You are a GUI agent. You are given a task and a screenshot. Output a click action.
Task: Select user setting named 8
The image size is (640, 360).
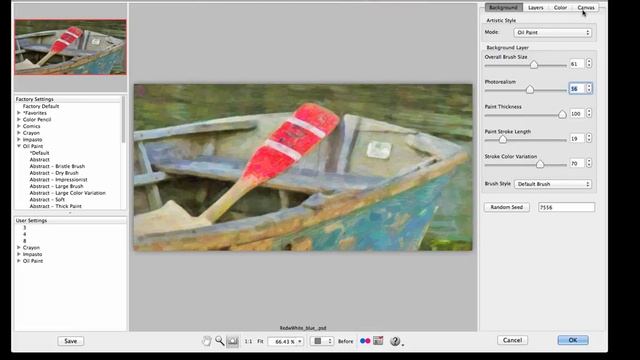(24, 241)
